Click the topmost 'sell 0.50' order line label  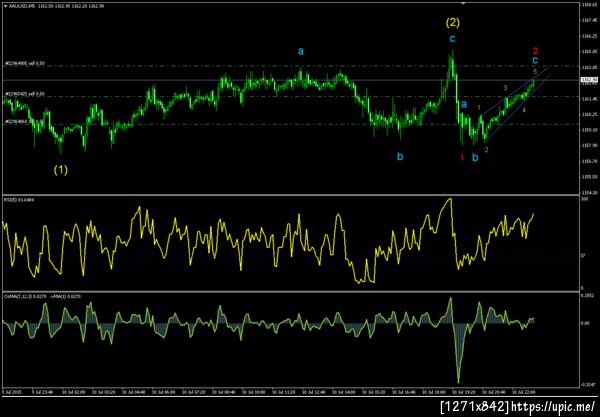point(25,64)
